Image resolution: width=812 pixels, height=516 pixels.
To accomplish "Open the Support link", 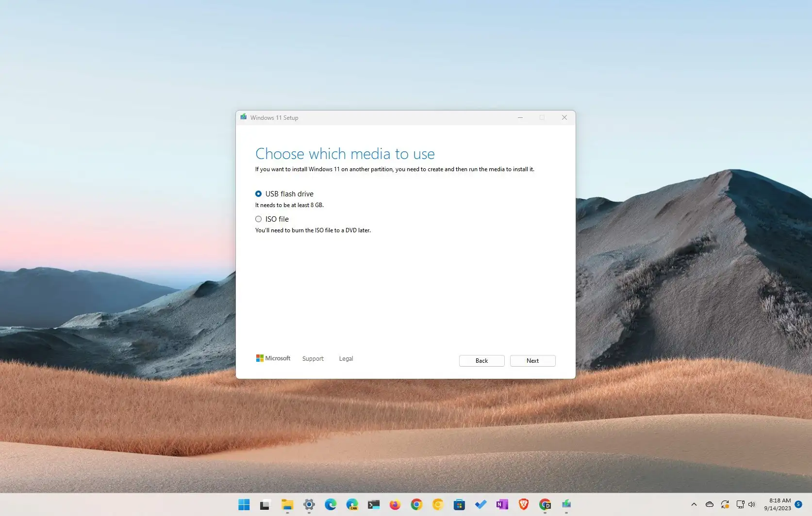I will click(313, 359).
